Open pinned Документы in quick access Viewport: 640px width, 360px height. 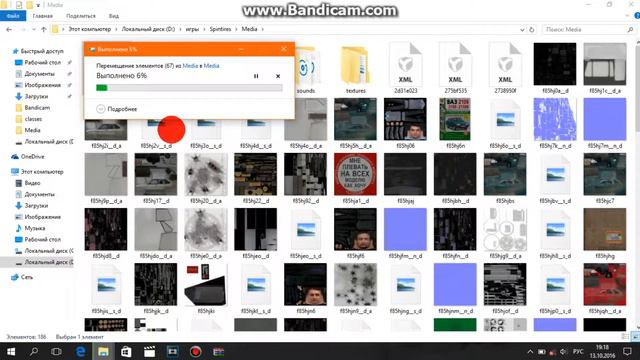click(39, 74)
